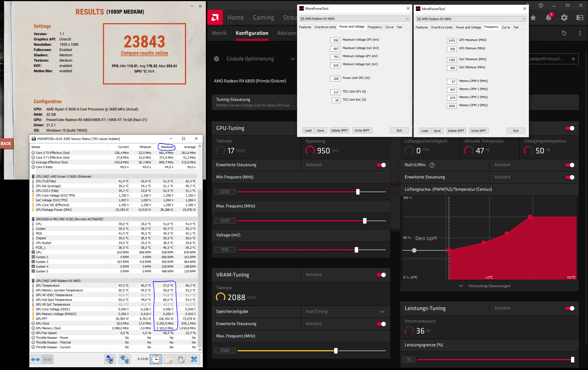Open the Gaming tab in Radeon Software
This screenshot has height=370, width=588.
click(263, 18)
